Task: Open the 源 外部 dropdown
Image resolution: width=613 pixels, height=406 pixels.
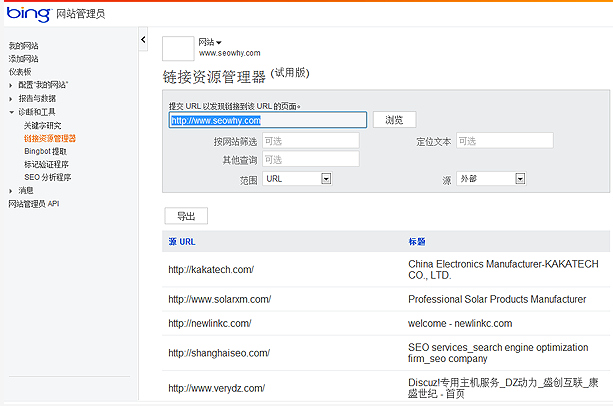Action: 520,179
